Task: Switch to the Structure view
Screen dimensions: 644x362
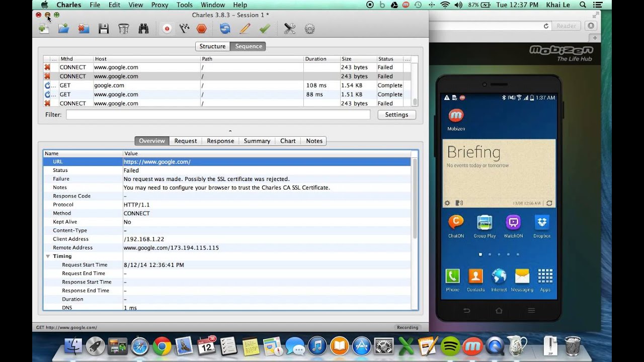Action: pos(212,46)
